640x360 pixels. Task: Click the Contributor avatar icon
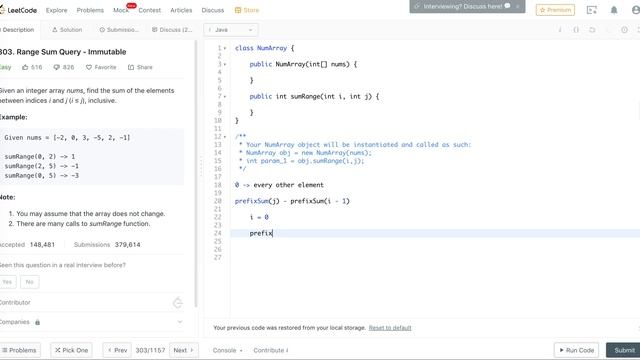point(178,302)
